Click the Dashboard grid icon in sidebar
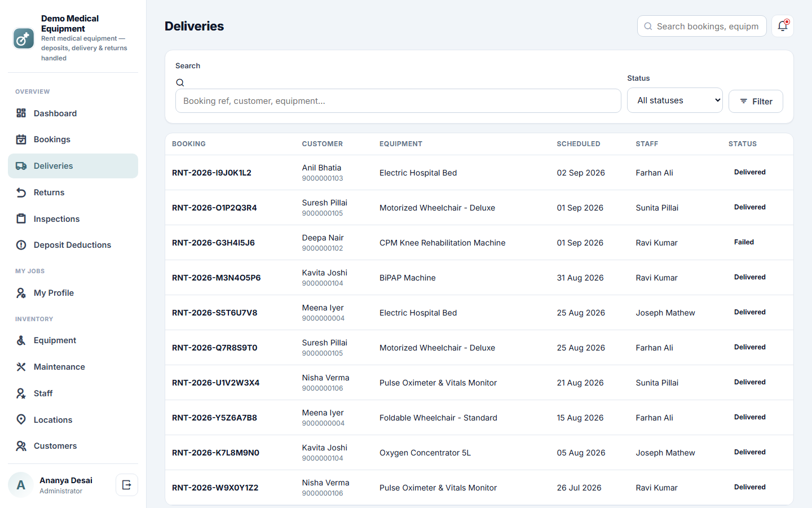Screen dimensions: 812x508 [21, 113]
